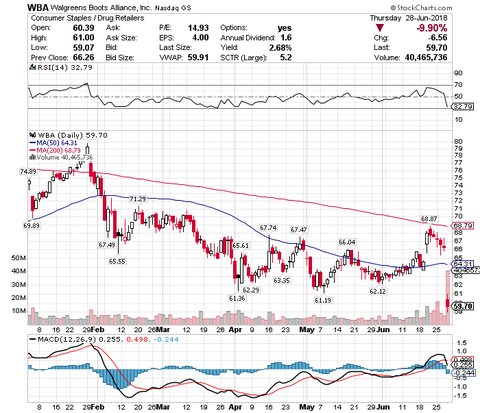Click the RSI 32.79 axis value tag
Viewport: 480px width, 413px height.
pos(463,107)
